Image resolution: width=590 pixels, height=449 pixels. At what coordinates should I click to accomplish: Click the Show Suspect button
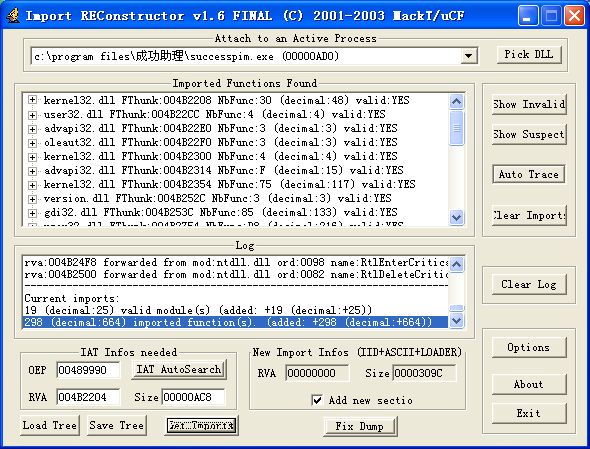529,134
